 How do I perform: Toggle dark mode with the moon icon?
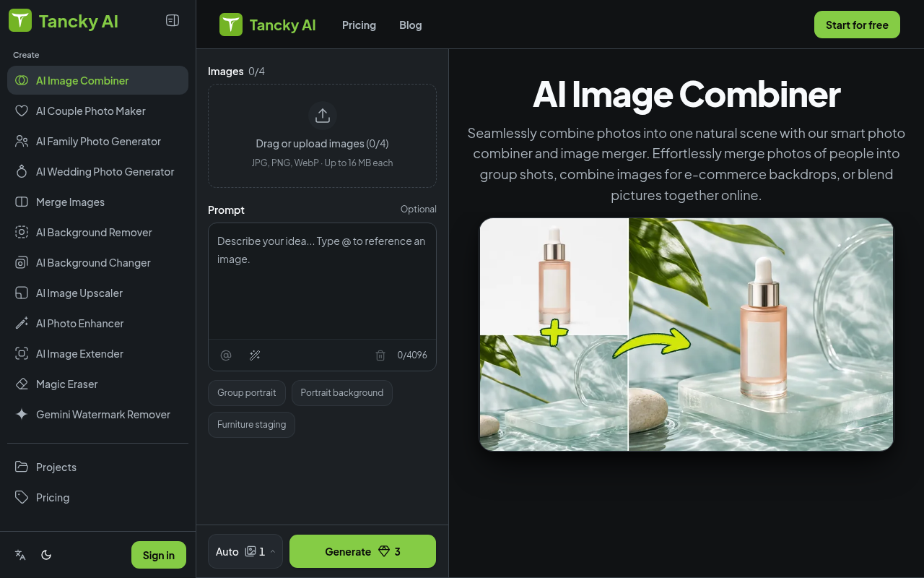click(x=46, y=555)
